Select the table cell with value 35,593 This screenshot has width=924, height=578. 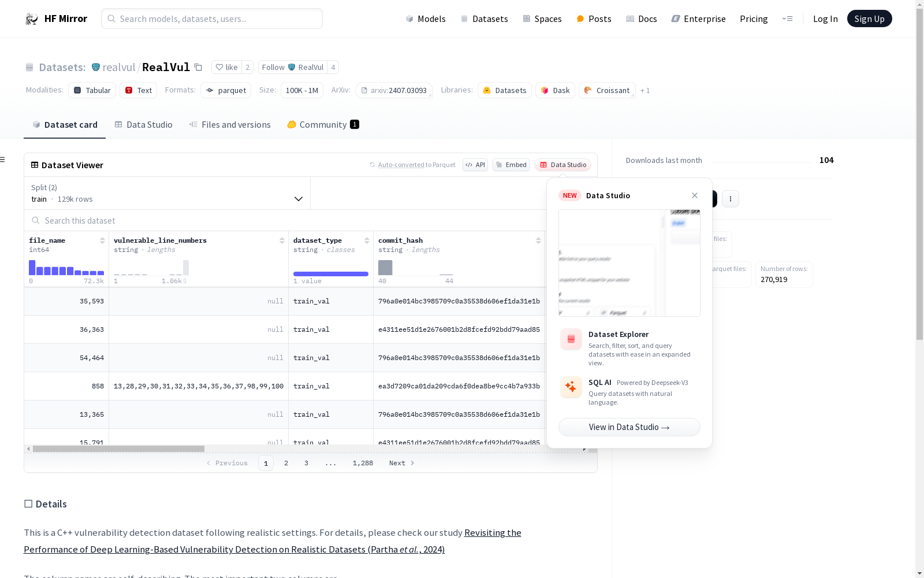(66, 301)
